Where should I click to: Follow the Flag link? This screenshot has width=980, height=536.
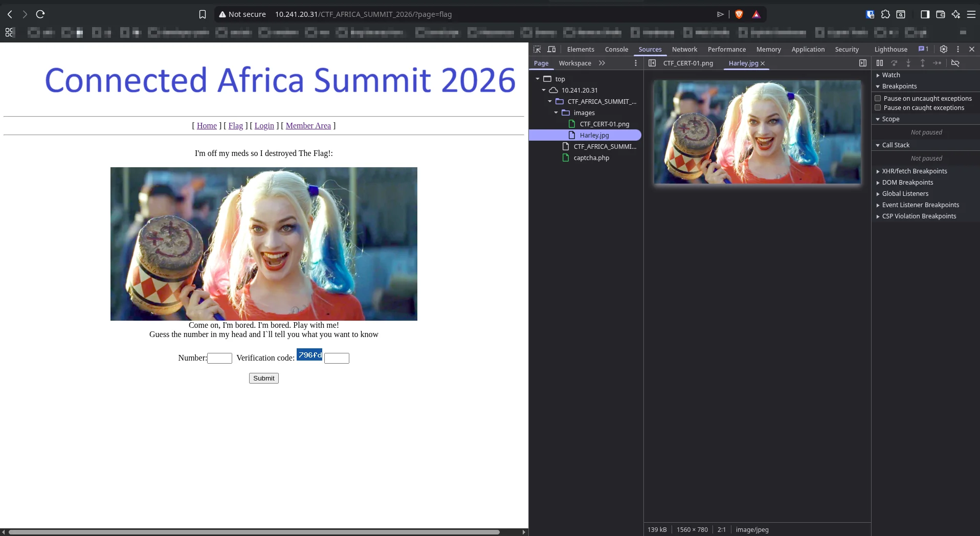coord(235,125)
